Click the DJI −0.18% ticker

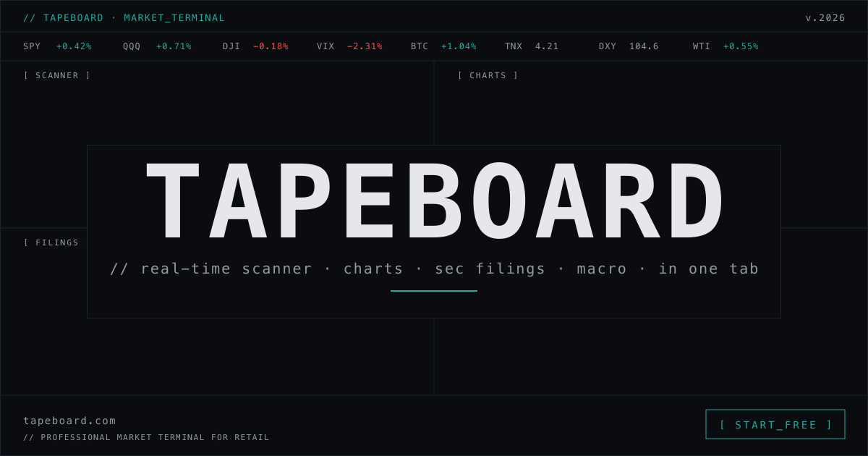255,46
